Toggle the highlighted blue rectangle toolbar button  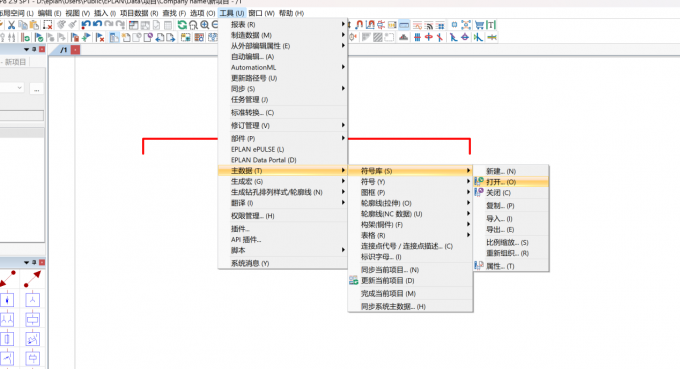pos(404,25)
